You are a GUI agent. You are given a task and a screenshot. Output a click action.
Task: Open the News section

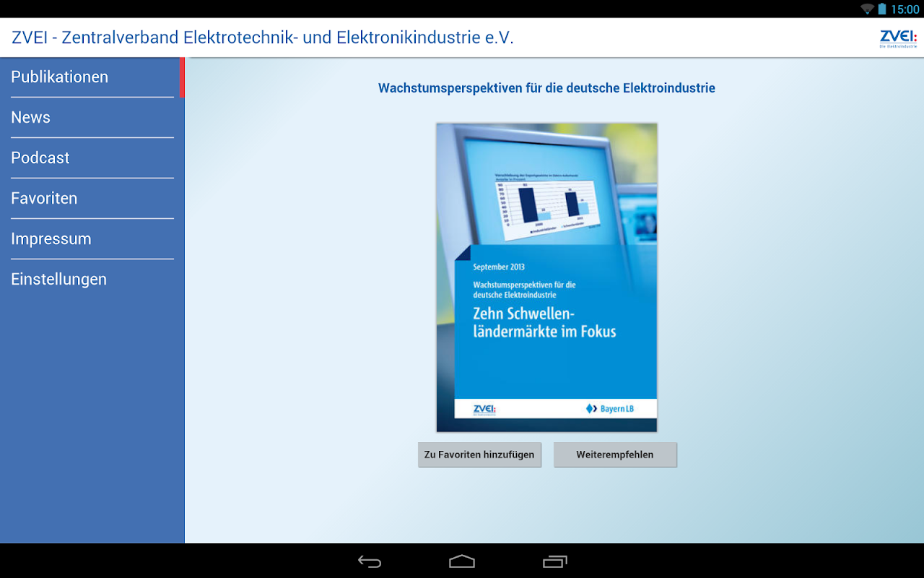(92, 118)
